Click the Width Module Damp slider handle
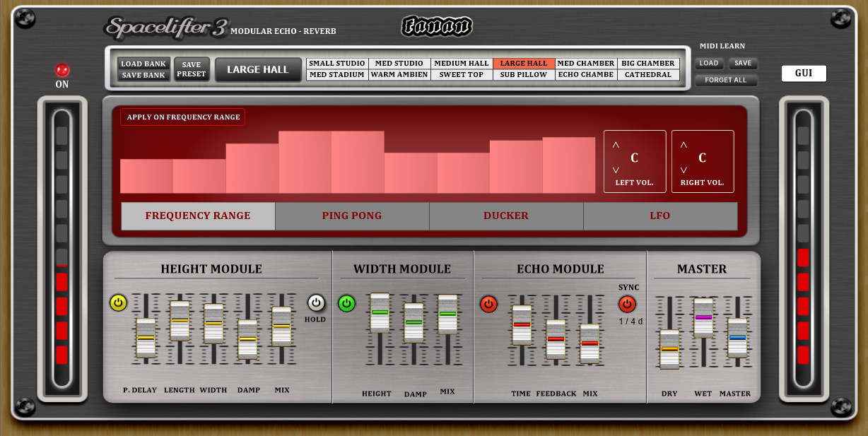This screenshot has height=436, width=868. tap(414, 323)
